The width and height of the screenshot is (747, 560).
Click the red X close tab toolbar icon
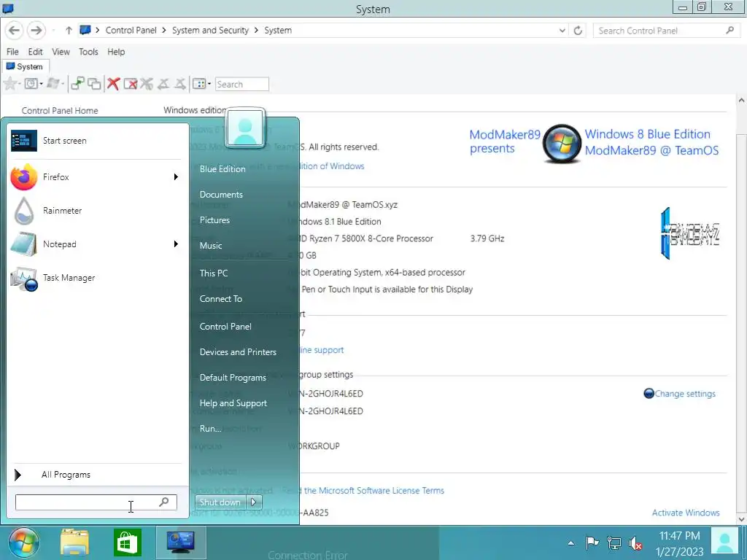pos(113,84)
